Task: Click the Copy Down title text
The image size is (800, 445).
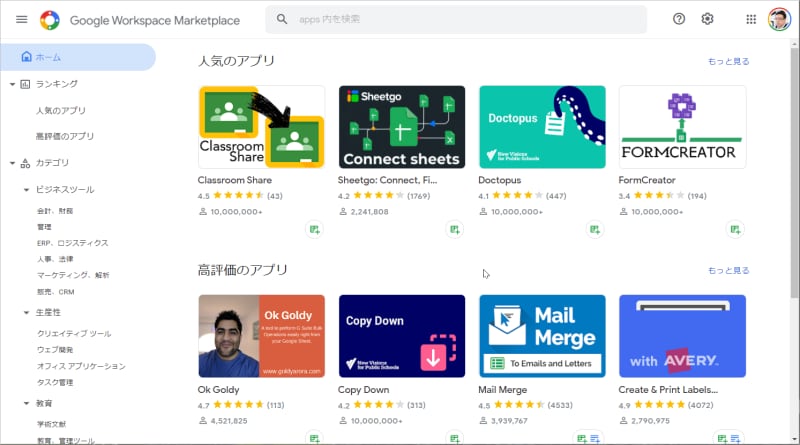Action: (x=363, y=389)
